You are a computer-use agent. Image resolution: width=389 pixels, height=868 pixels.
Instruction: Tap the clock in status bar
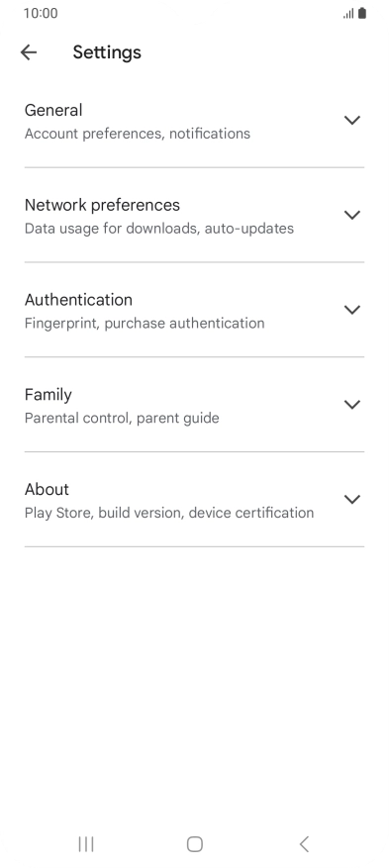41,13
